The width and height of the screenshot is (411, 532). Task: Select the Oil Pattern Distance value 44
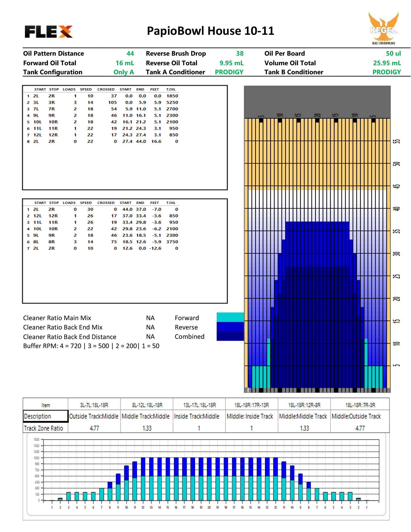[x=130, y=53]
